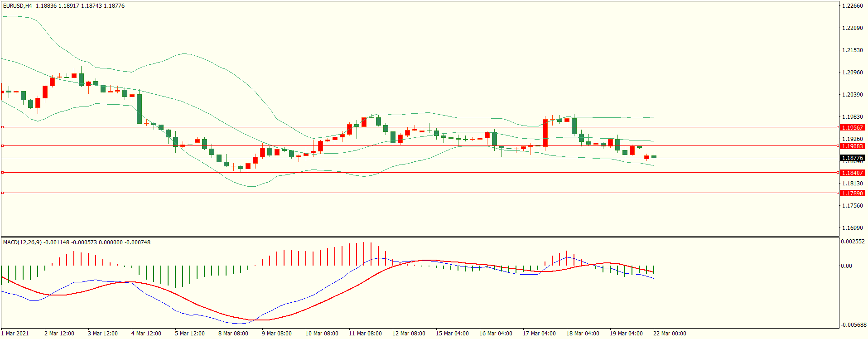Click the 2 Mar 12:00 time axis label

pos(59,334)
